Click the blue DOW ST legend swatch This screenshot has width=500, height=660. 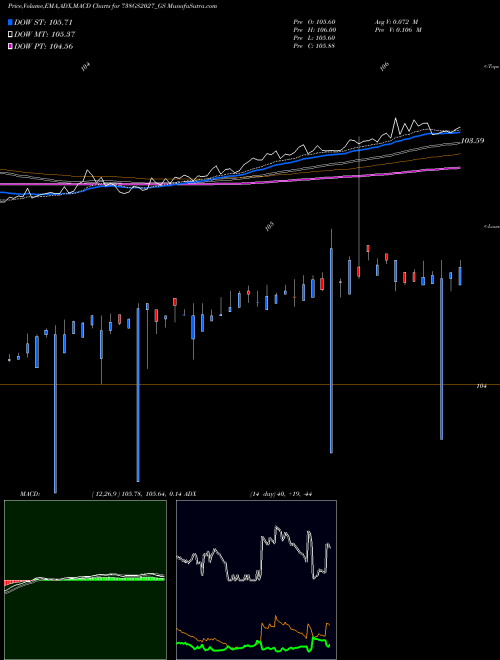pyautogui.click(x=11, y=22)
